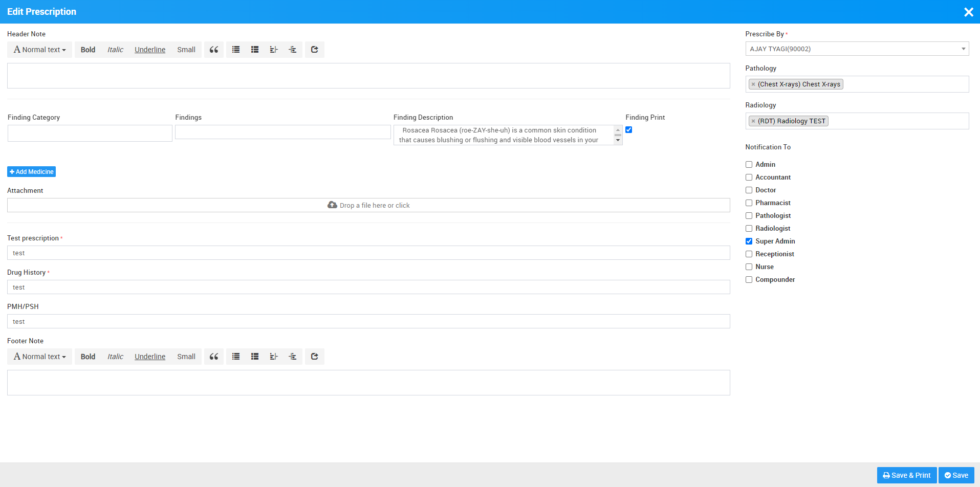980x487 pixels.
Task: Click the Save & Print button
Action: 906,475
